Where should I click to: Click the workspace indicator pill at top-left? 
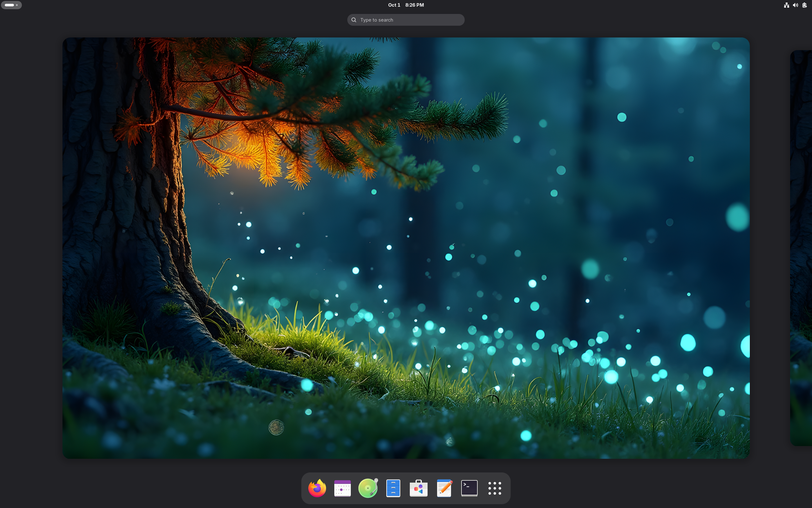[x=11, y=5]
